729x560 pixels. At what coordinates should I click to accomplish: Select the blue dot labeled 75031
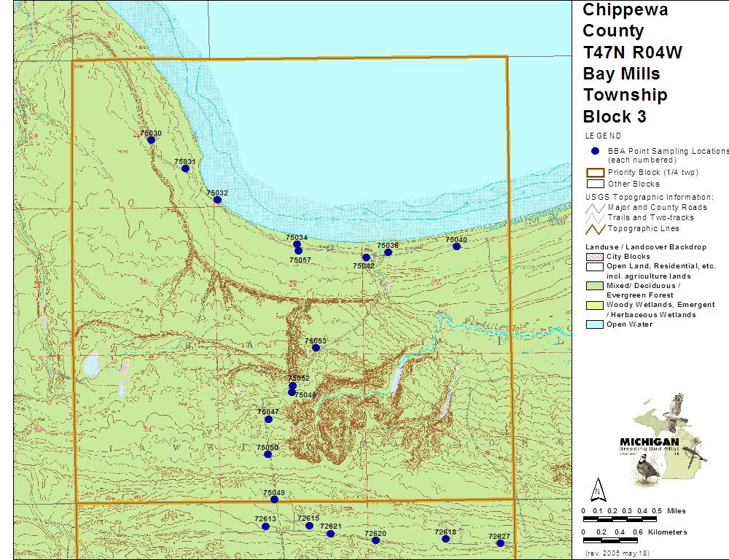[185, 168]
